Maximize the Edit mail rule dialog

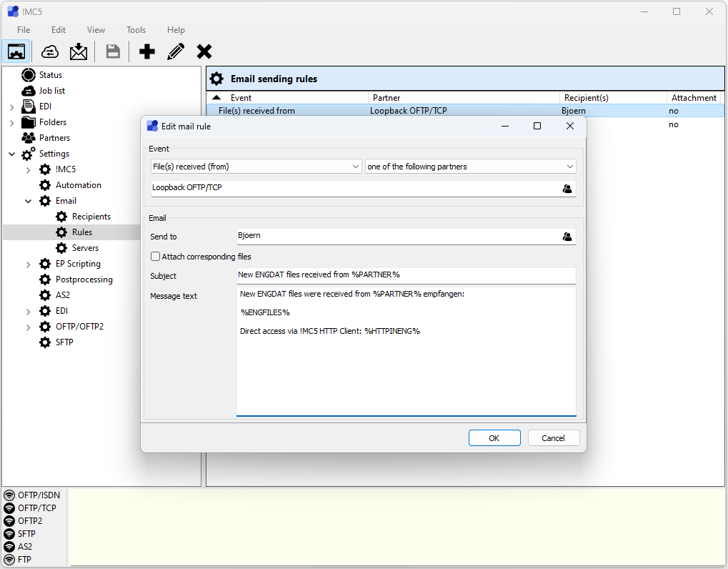pos(537,126)
